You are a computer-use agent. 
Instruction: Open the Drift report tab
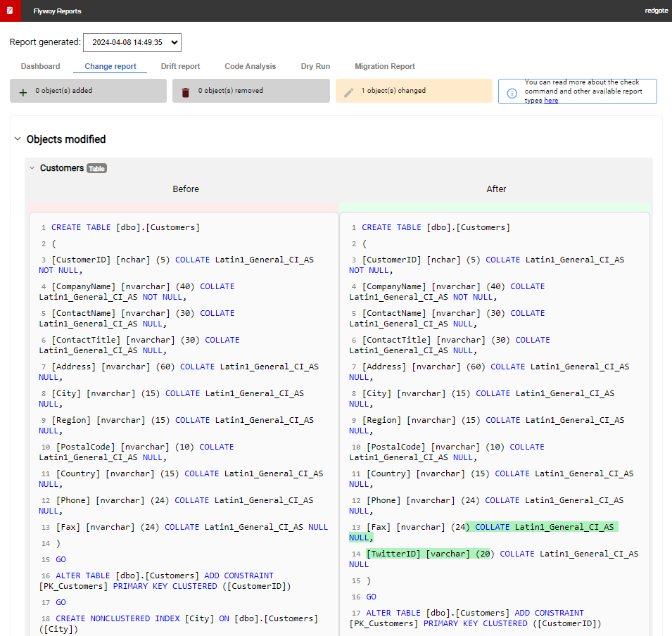pyautogui.click(x=180, y=66)
